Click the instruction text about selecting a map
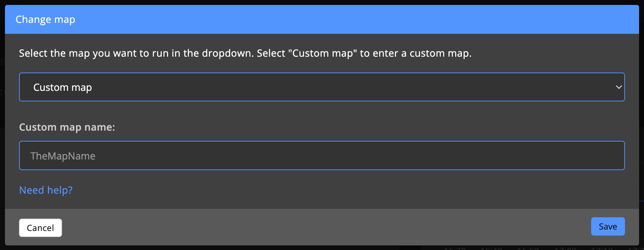 coord(246,53)
